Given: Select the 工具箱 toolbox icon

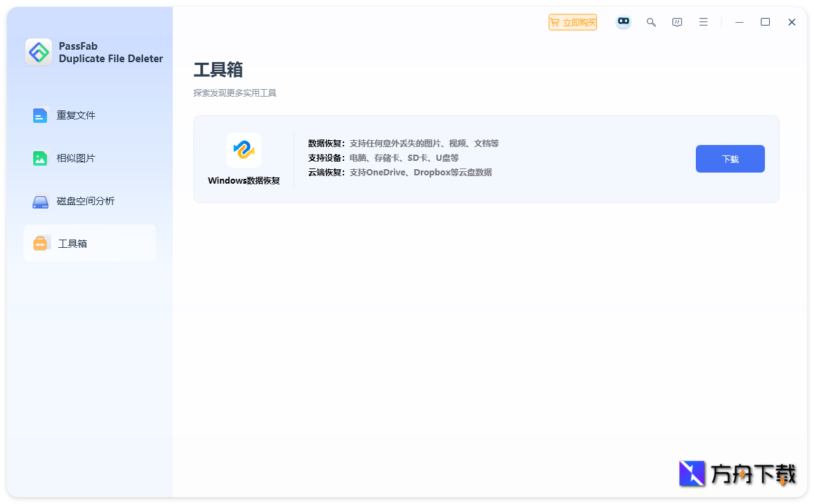Looking at the screenshot, I should point(40,243).
